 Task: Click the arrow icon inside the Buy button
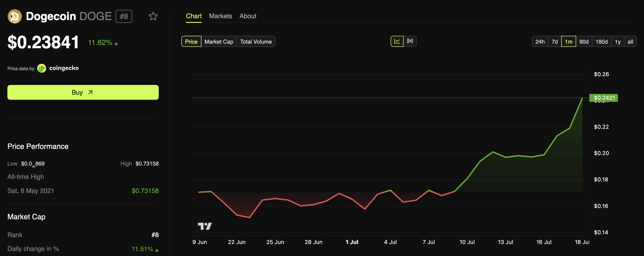(90, 92)
